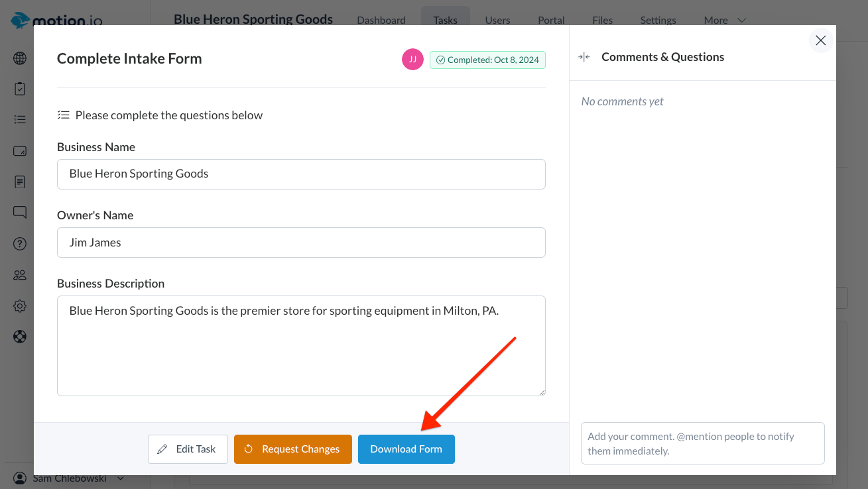The height and width of the screenshot is (489, 868).
Task: Click the JJ assignee avatar
Action: click(412, 60)
